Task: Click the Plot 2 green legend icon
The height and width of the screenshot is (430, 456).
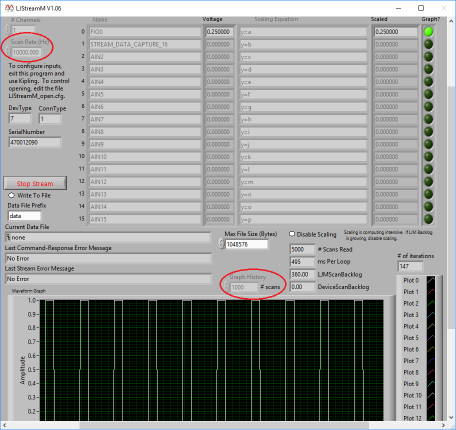Action: point(431,303)
